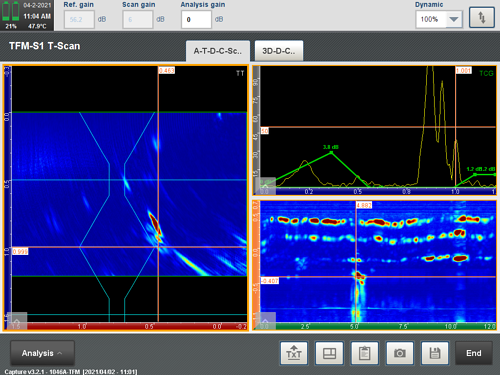Open the Dynamic 100% dropdown
Viewport: 500px width, 375px height.
(439, 19)
